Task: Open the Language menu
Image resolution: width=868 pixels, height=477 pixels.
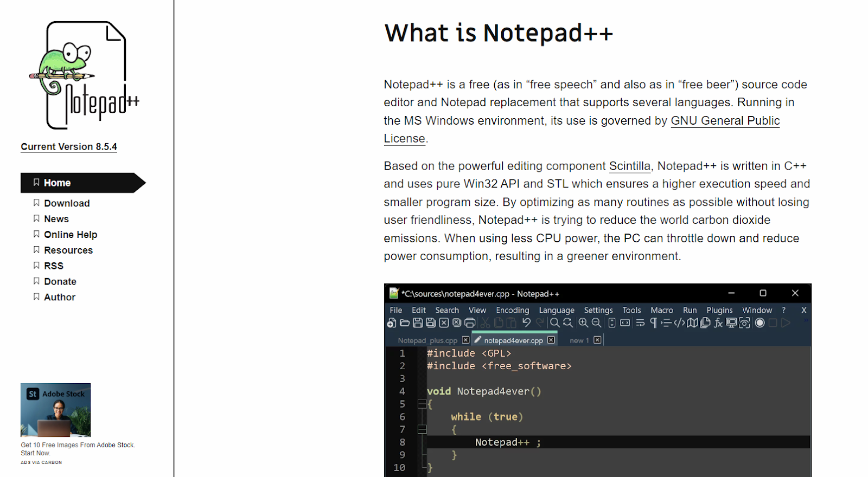Action: (x=557, y=310)
